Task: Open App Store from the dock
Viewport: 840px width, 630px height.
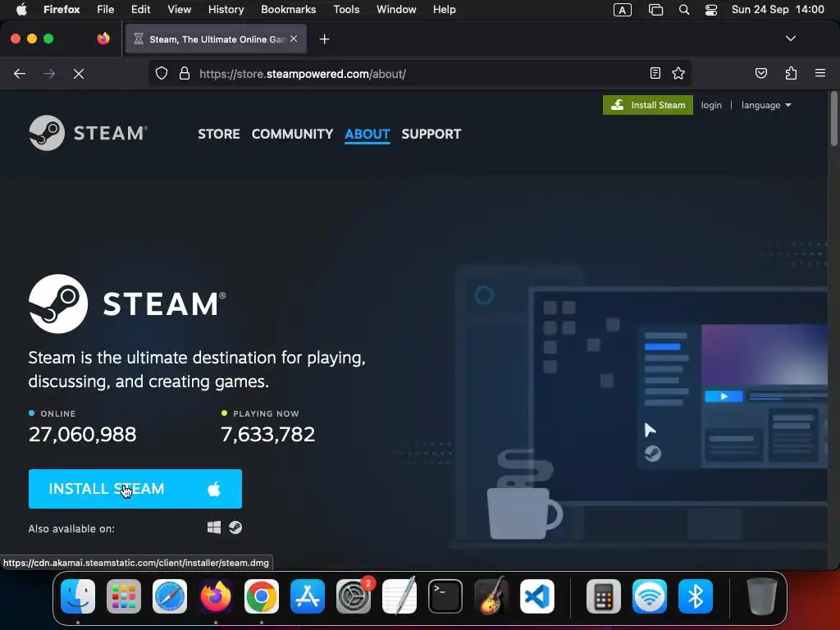Action: click(x=308, y=596)
